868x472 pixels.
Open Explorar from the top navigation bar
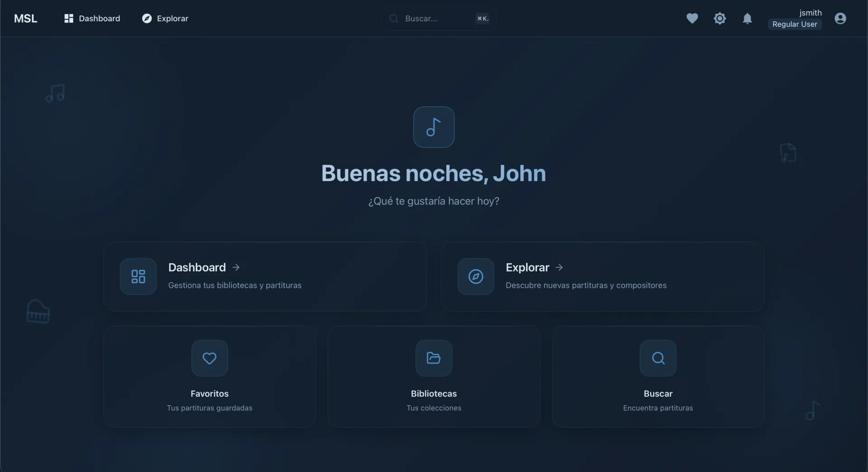165,19
